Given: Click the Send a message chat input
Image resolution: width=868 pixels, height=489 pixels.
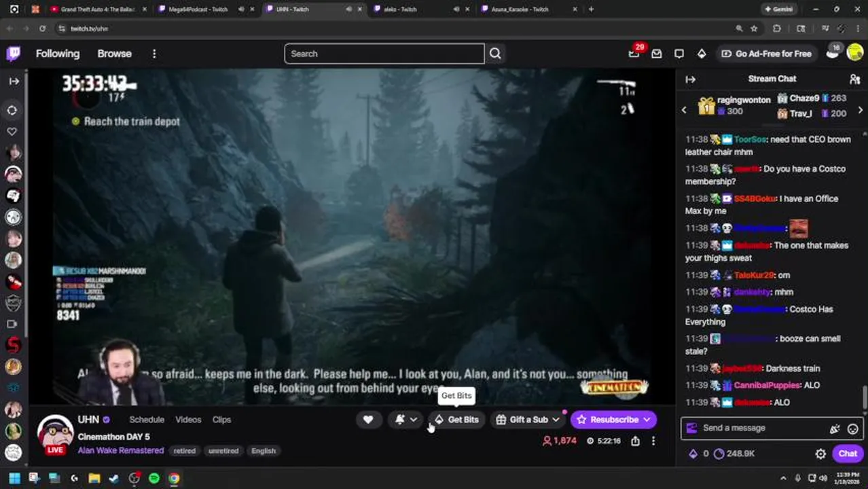Looking at the screenshot, I should pos(761,428).
